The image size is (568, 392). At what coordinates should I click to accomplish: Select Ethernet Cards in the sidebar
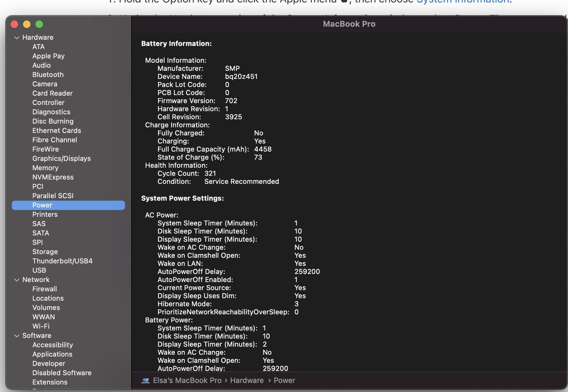click(57, 131)
